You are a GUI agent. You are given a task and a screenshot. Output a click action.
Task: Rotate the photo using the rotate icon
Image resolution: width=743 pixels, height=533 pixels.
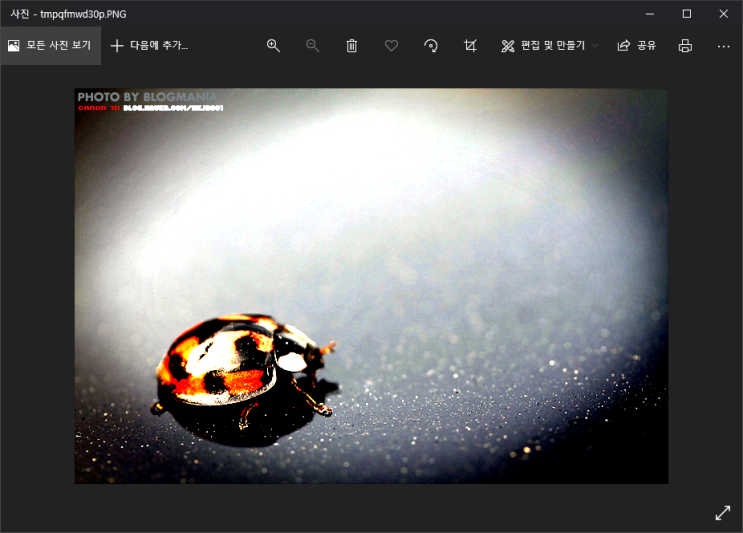click(x=431, y=45)
